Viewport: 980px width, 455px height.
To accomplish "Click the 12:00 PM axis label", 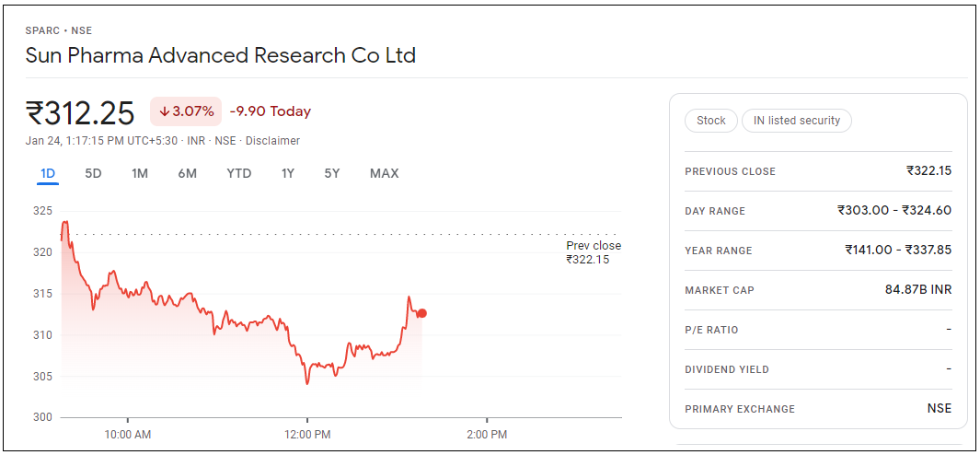I will (x=307, y=435).
